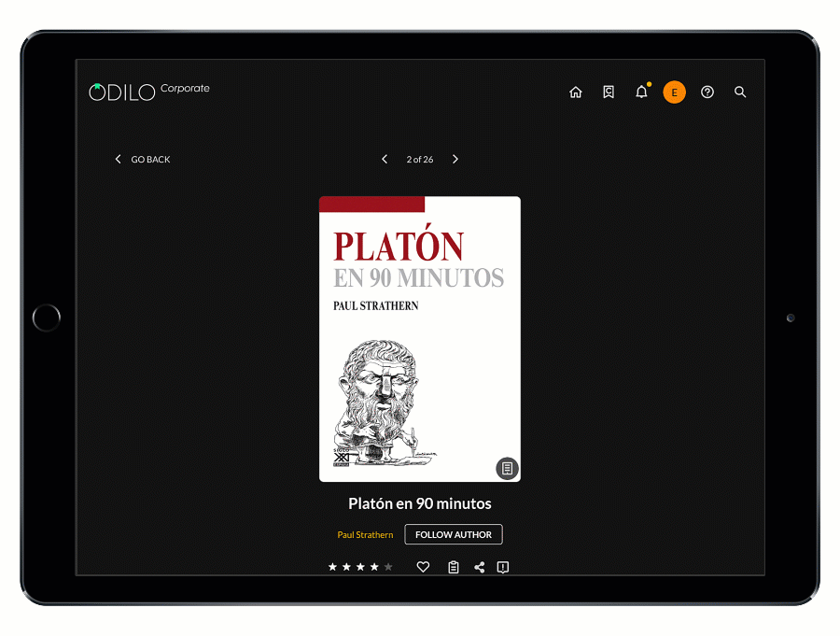This screenshot has height=636, width=840.
Task: Rate the book two stars
Action: pos(346,567)
